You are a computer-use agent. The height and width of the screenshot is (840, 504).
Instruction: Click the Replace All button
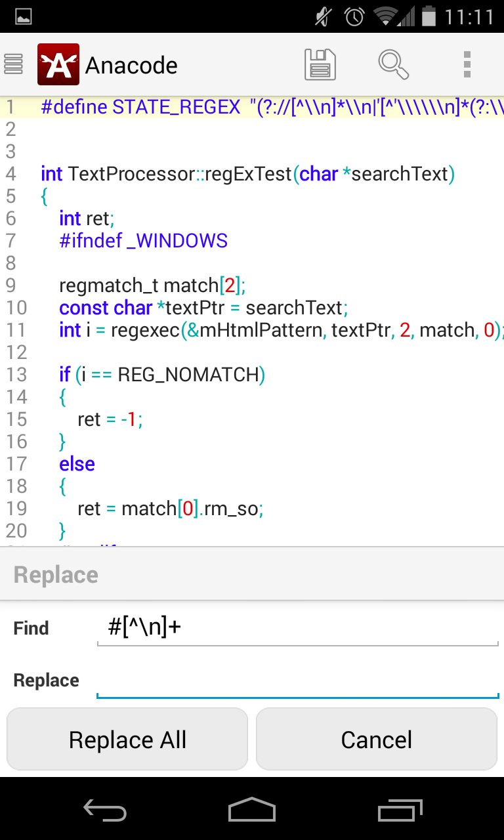click(127, 739)
